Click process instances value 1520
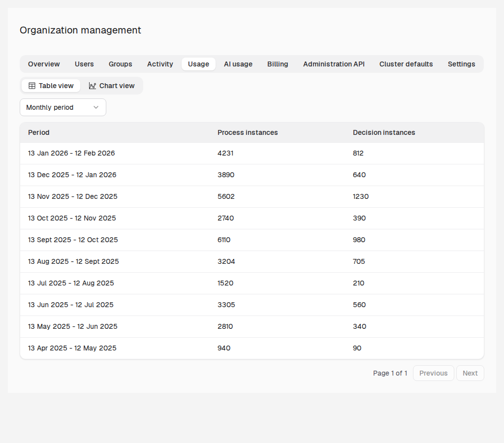This screenshot has height=443, width=504. pos(225,283)
